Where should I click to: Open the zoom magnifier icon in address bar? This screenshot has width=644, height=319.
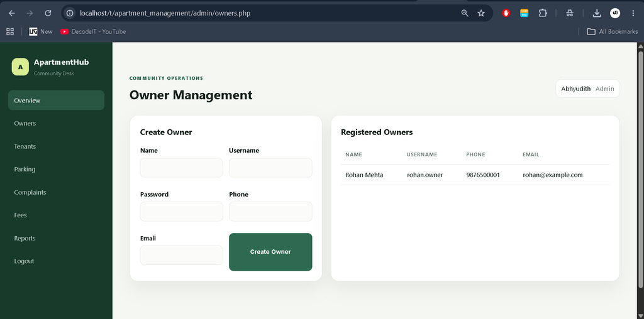(x=465, y=13)
